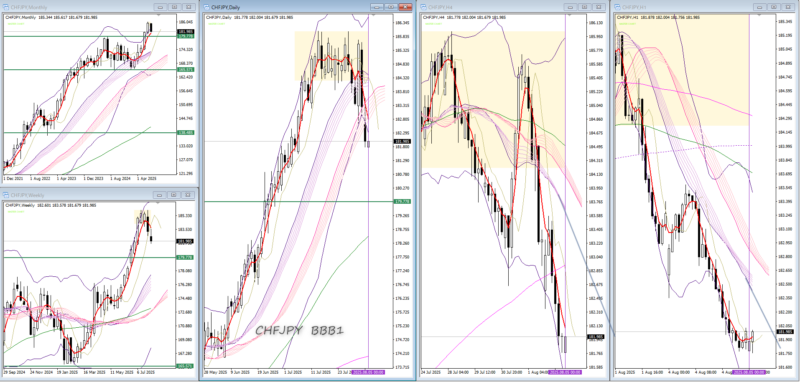This screenshot has width=800, height=382.
Task: Click "1 Aug 2022" on the Monthly time axis
Action: point(39,180)
